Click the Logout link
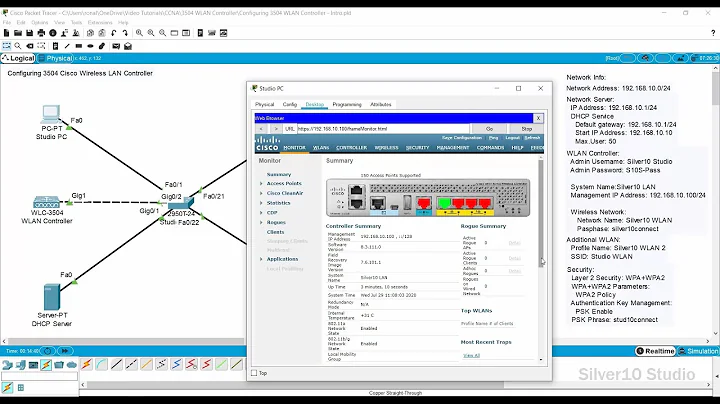The width and height of the screenshot is (720, 404). pos(512,138)
